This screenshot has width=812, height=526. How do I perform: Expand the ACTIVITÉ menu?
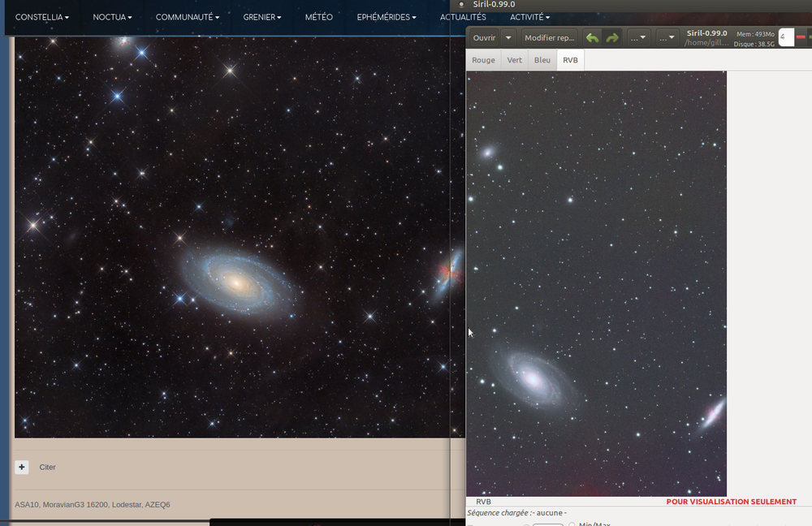pyautogui.click(x=529, y=17)
